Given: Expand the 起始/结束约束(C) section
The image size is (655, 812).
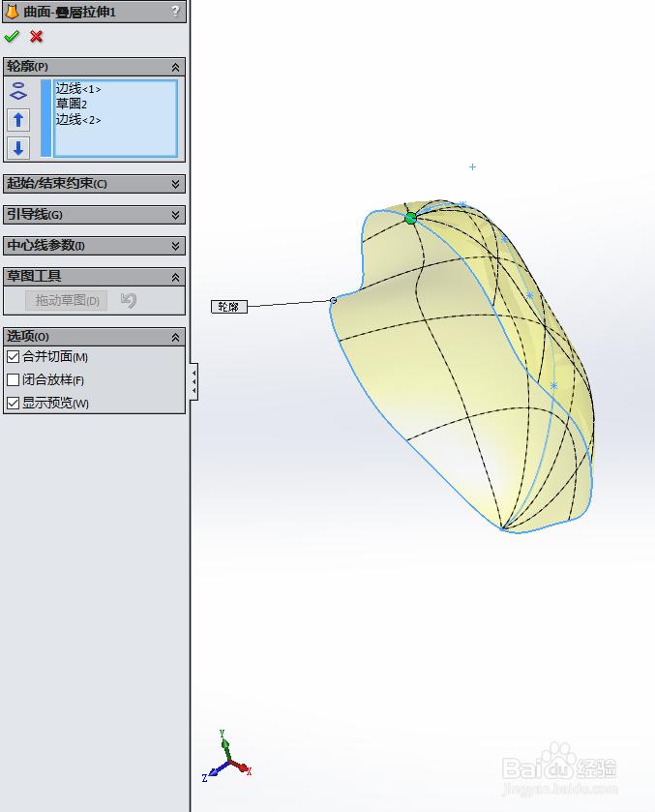Looking at the screenshot, I should point(175,184).
